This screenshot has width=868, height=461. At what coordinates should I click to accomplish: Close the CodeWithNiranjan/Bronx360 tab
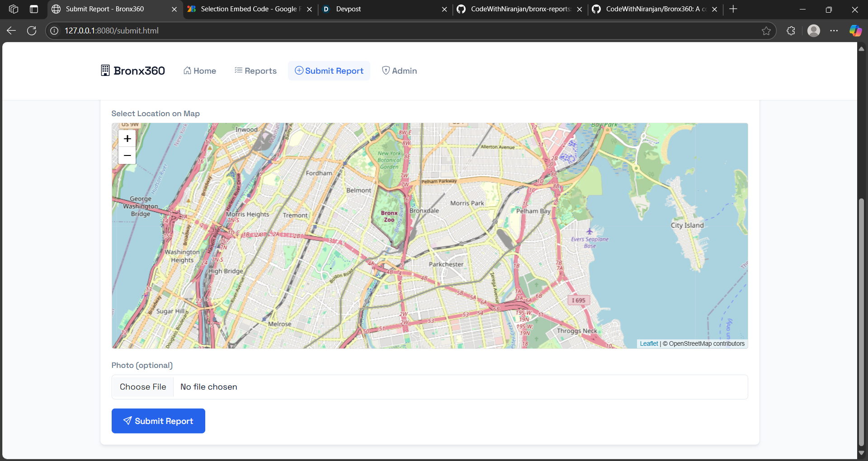tap(715, 9)
